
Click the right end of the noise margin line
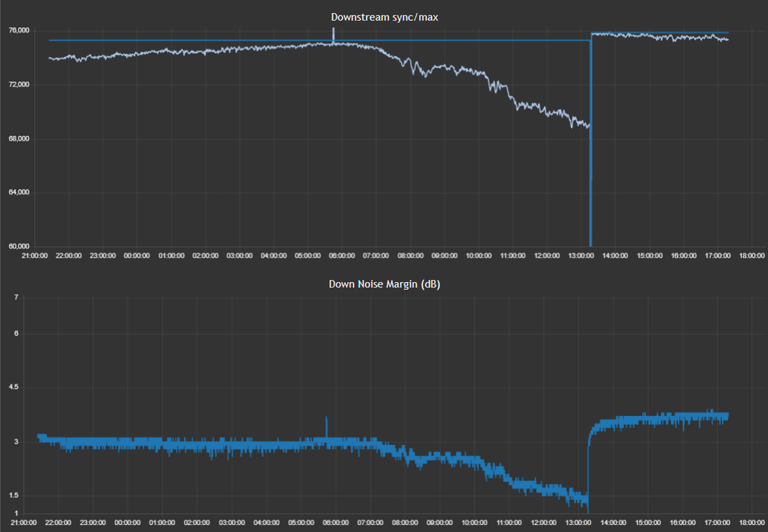[x=726, y=417]
